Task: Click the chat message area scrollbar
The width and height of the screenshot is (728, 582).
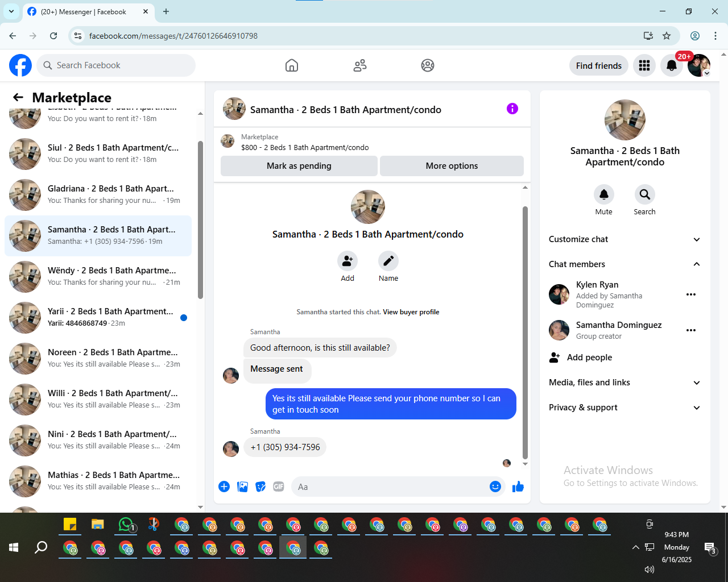Action: point(525,332)
